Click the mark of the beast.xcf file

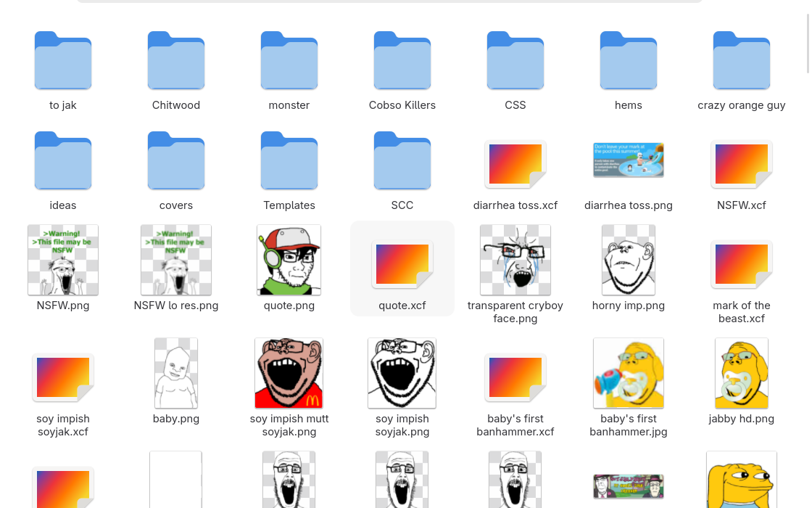[742, 264]
